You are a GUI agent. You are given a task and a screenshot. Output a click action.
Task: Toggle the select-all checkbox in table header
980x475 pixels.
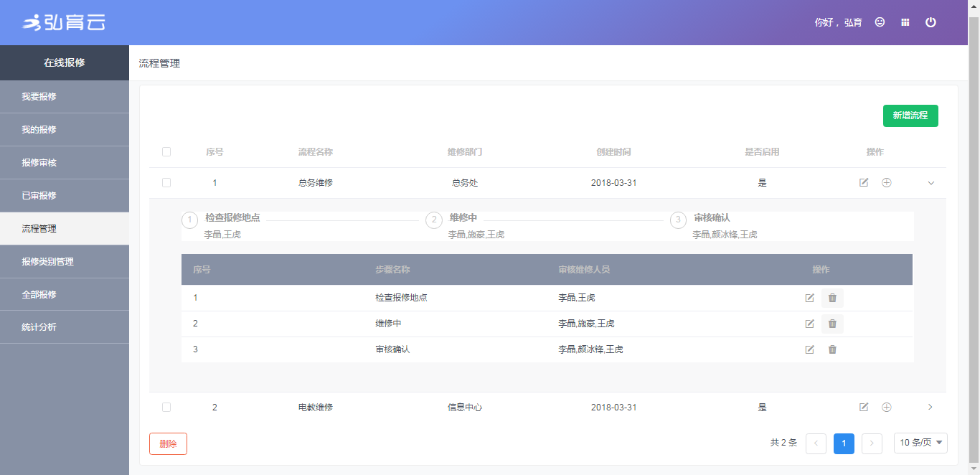pyautogui.click(x=166, y=152)
